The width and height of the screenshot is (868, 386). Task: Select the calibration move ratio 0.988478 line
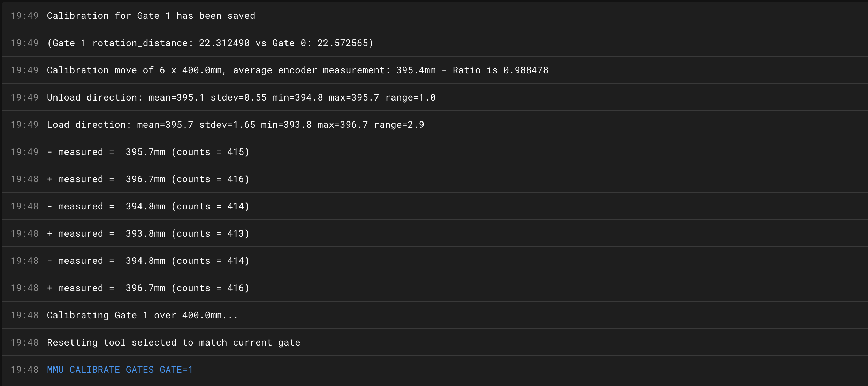tap(298, 70)
